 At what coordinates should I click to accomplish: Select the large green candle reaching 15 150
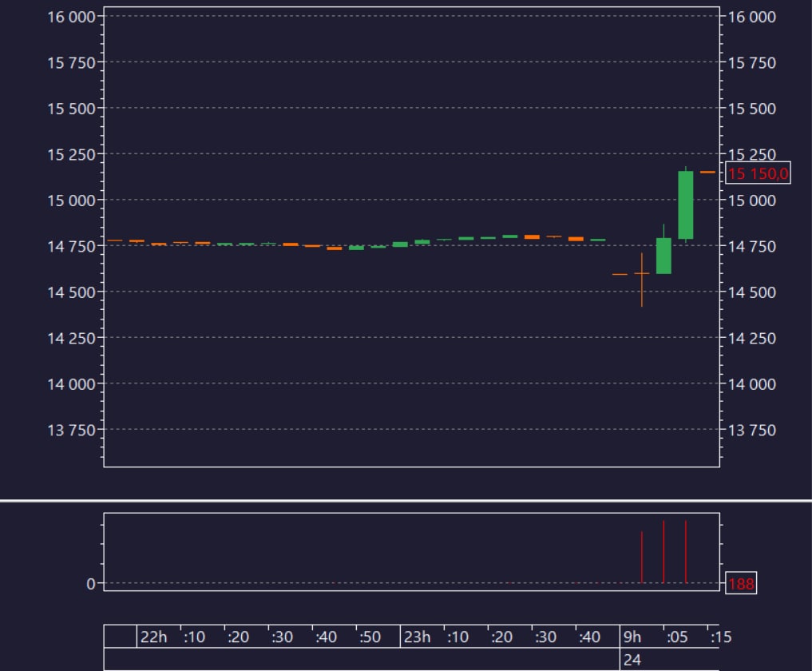coord(686,204)
